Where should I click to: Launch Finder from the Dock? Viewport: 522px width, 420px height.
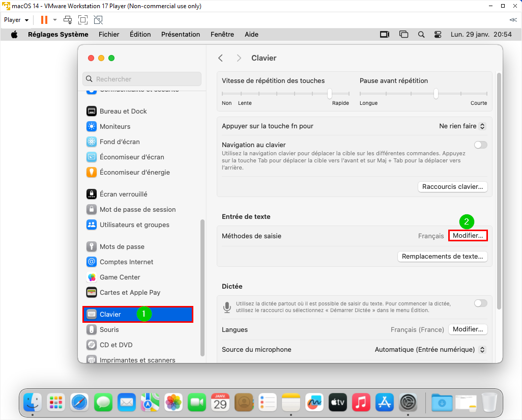click(33, 402)
